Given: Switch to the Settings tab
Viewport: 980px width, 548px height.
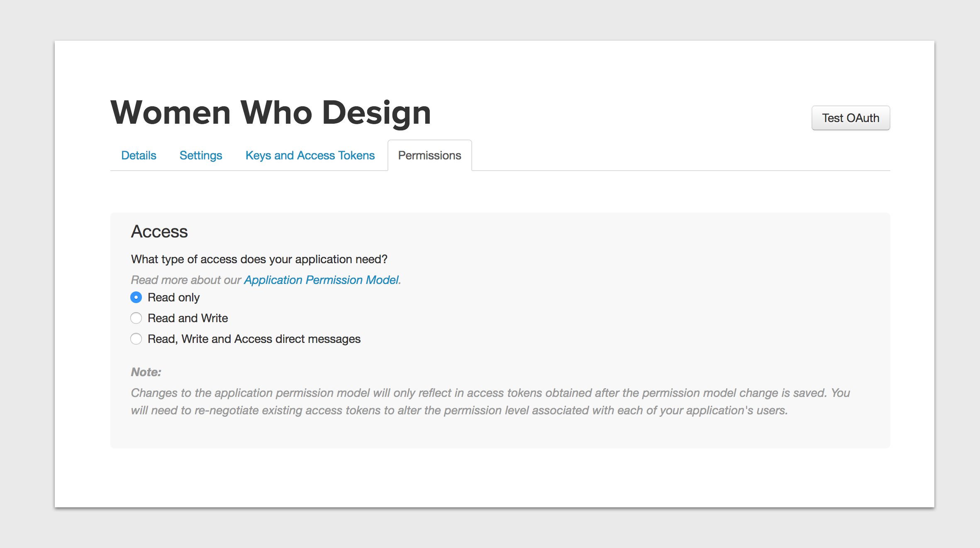Looking at the screenshot, I should (201, 155).
